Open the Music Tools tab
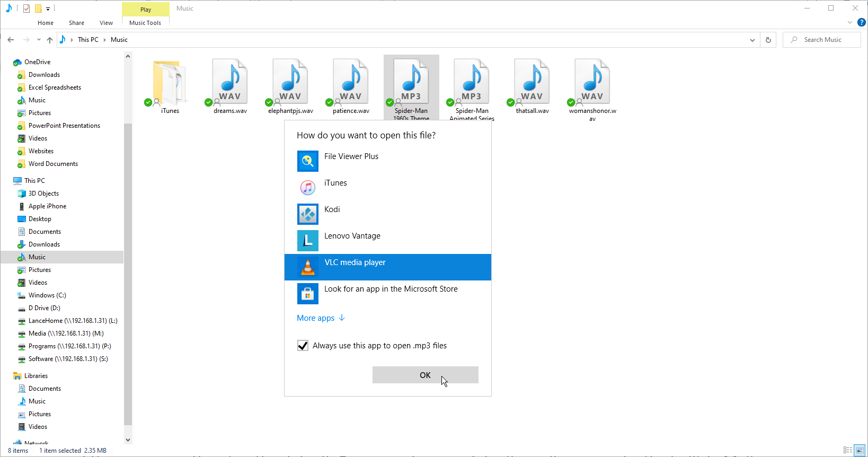The width and height of the screenshot is (868, 457). (145, 23)
